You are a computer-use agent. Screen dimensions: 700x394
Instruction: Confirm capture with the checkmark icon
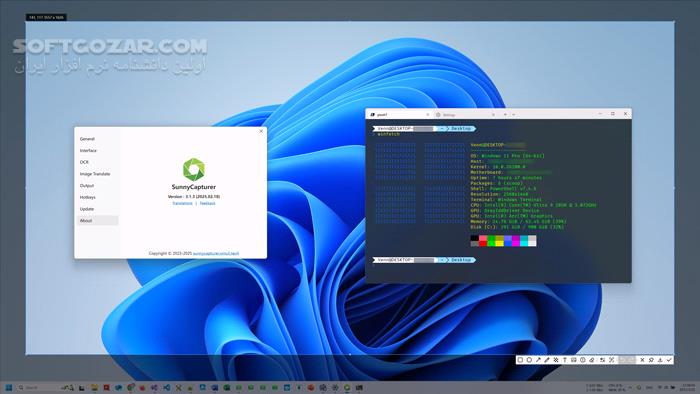(669, 360)
